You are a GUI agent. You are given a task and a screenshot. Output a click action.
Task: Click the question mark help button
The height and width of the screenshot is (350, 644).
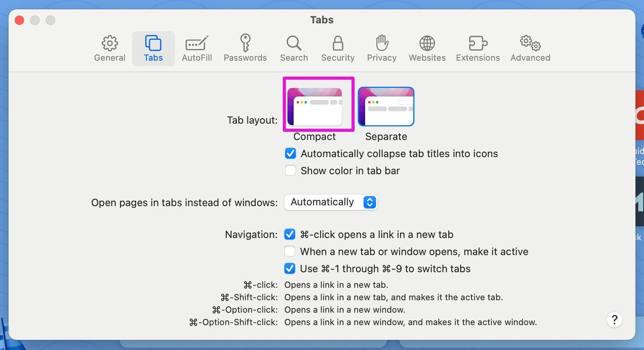[614, 319]
